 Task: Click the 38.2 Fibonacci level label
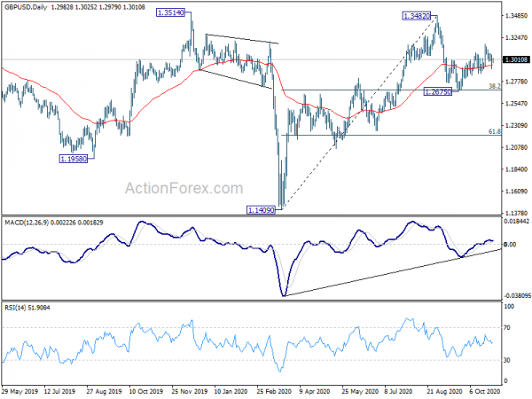(495, 86)
